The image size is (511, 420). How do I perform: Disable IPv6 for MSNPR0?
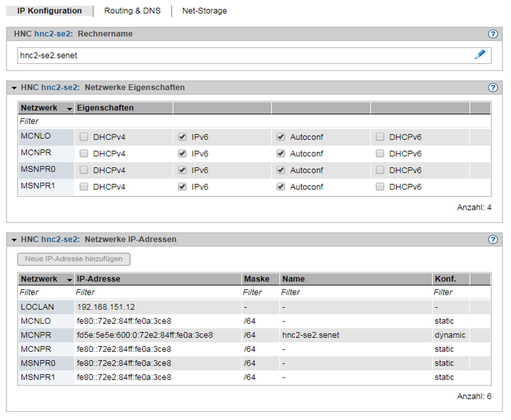coord(182,170)
